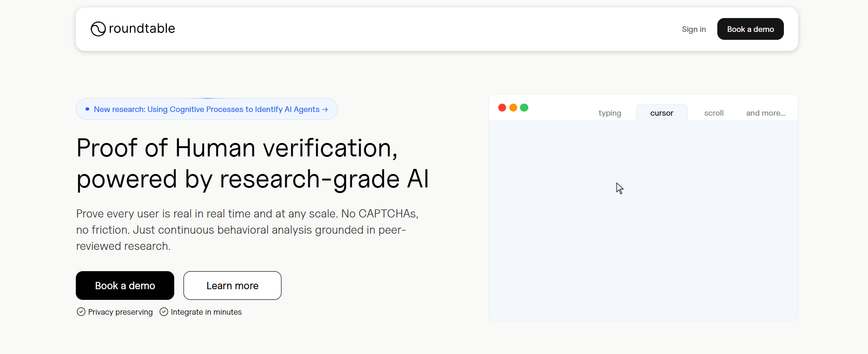Click Book a demo in header
Viewport: 868px width, 354px height.
coord(750,29)
